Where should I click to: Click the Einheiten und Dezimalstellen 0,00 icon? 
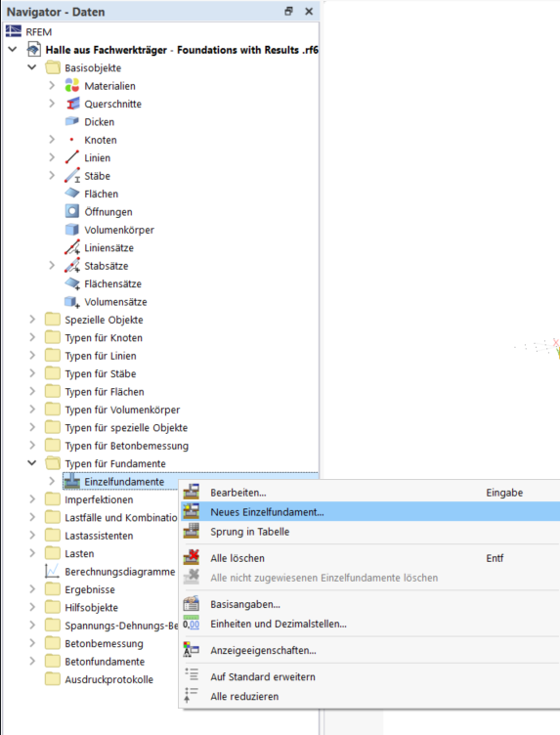point(192,623)
